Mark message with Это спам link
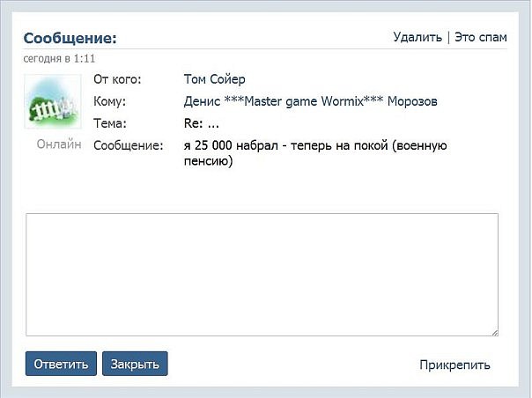The height and width of the screenshot is (398, 532). point(481,37)
